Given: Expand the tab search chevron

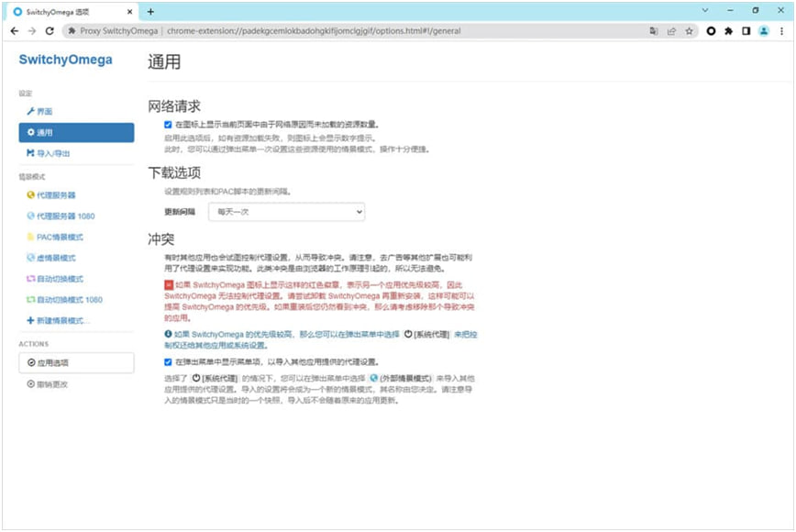Looking at the screenshot, I should pos(706,10).
